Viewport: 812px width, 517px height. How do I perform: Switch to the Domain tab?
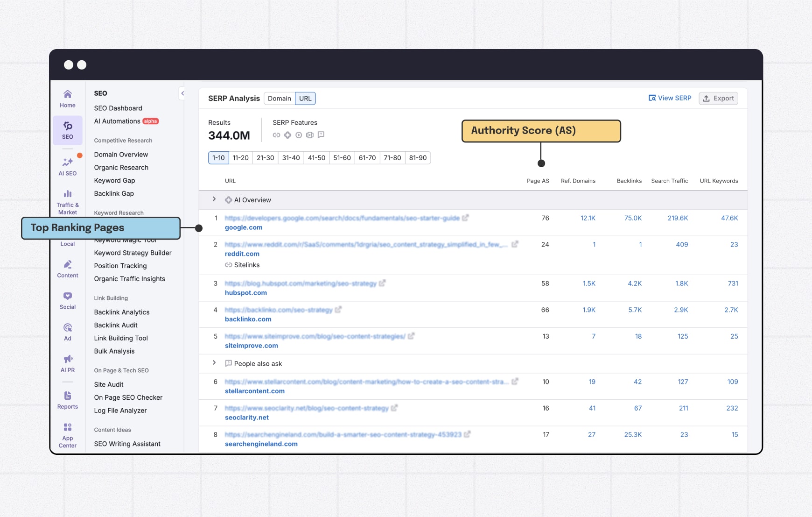[x=280, y=98]
